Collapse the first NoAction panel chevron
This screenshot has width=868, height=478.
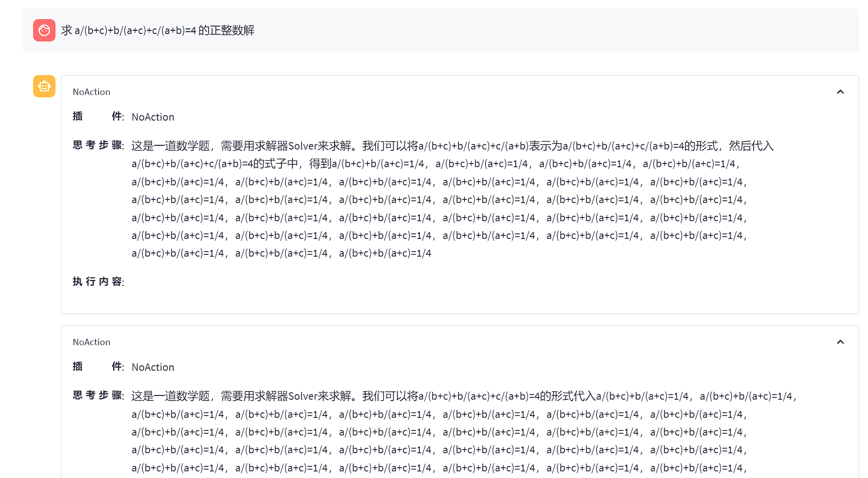point(840,92)
